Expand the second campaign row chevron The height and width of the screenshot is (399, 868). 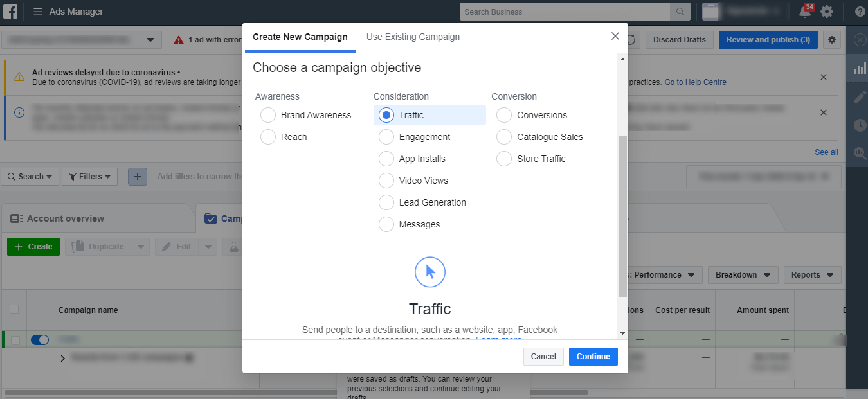point(63,358)
